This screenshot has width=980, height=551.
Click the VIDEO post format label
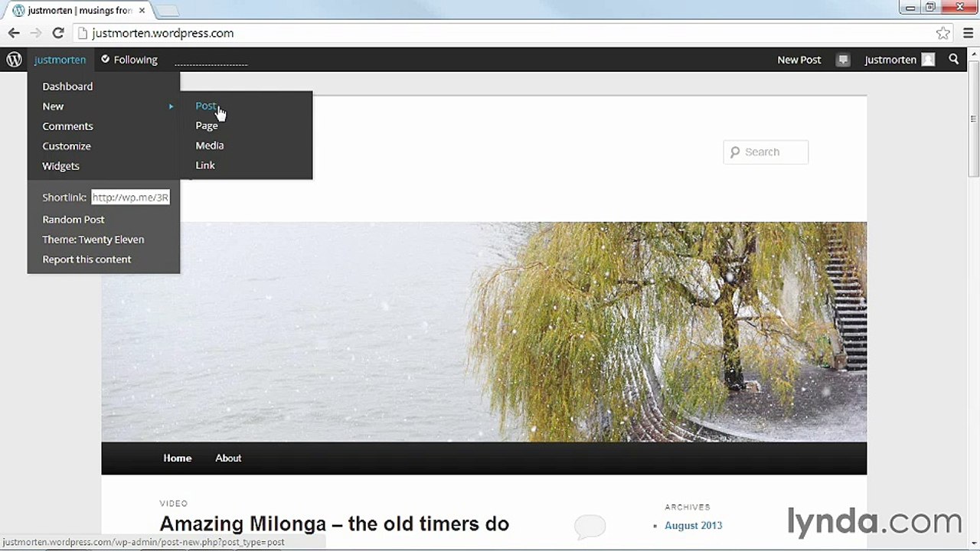tap(174, 504)
